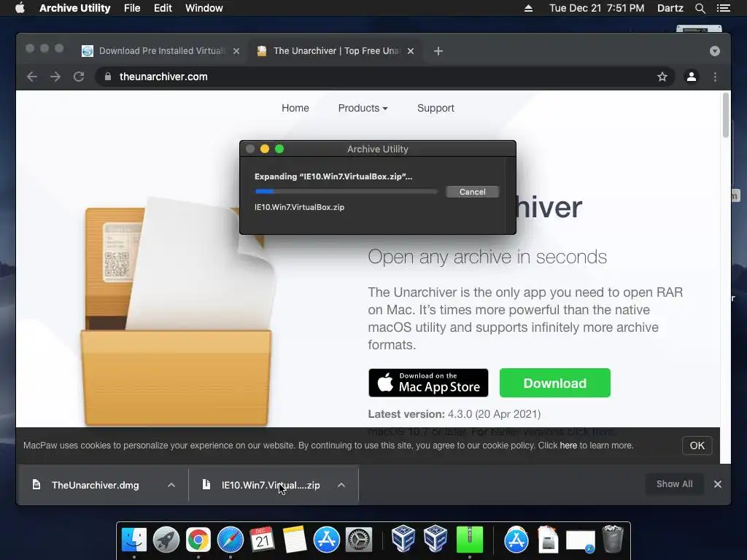Image resolution: width=747 pixels, height=560 pixels.
Task: Download on the Mac App Store
Action: click(428, 383)
